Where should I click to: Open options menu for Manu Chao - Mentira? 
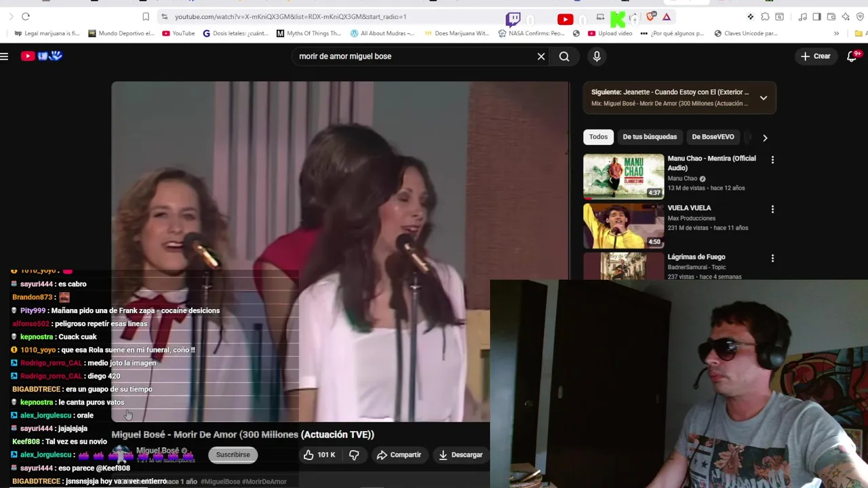point(772,160)
